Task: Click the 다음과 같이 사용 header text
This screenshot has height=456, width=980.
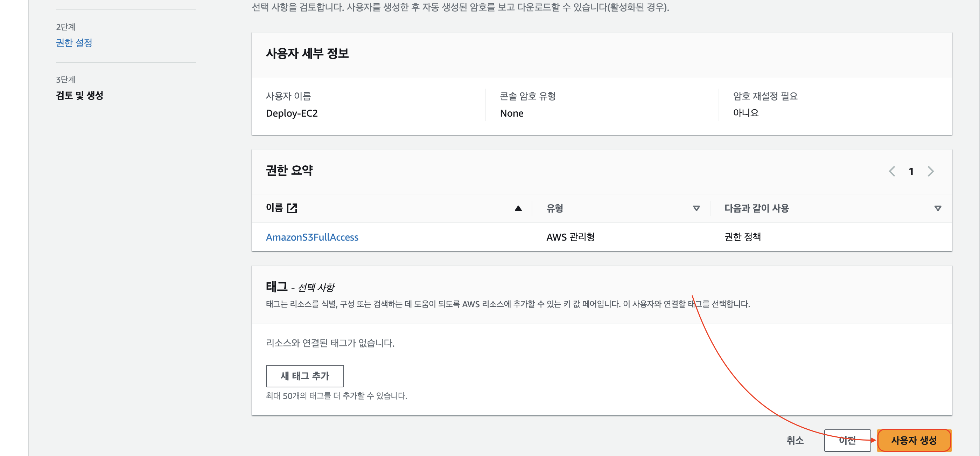Action: click(x=756, y=208)
